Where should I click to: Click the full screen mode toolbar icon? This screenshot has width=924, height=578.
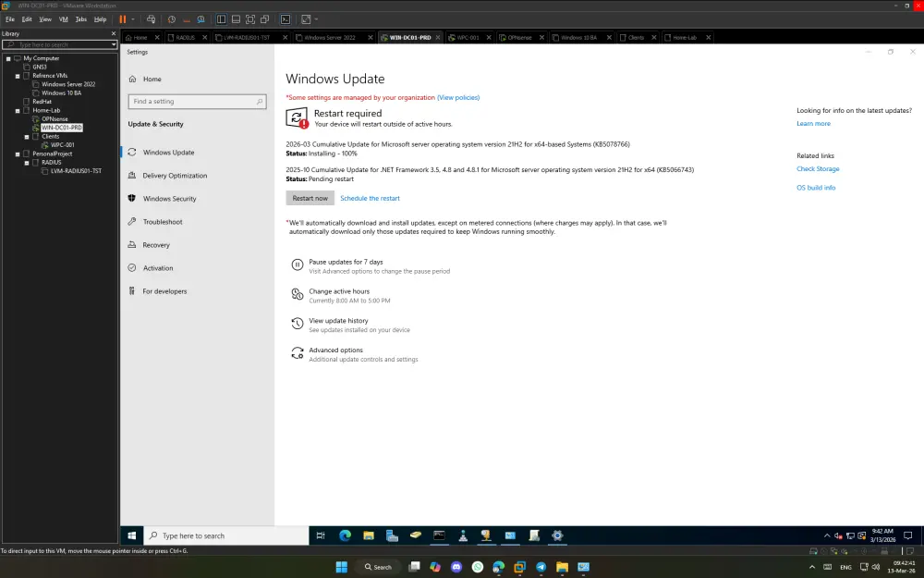(x=250, y=19)
